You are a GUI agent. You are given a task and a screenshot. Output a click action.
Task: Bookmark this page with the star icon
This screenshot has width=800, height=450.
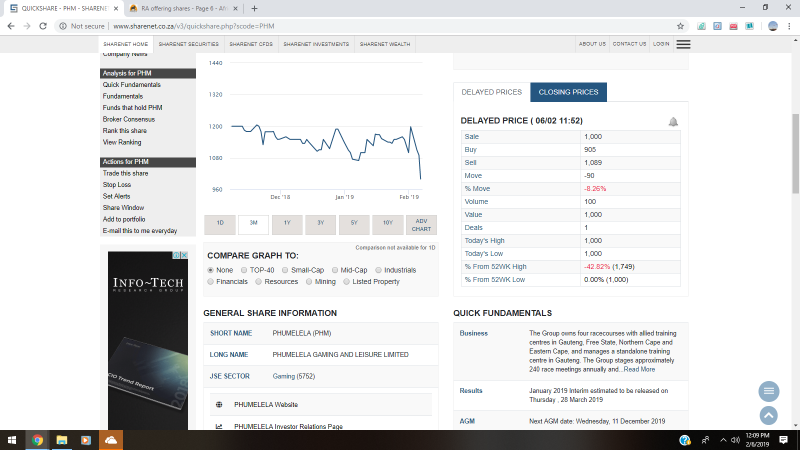(681, 26)
